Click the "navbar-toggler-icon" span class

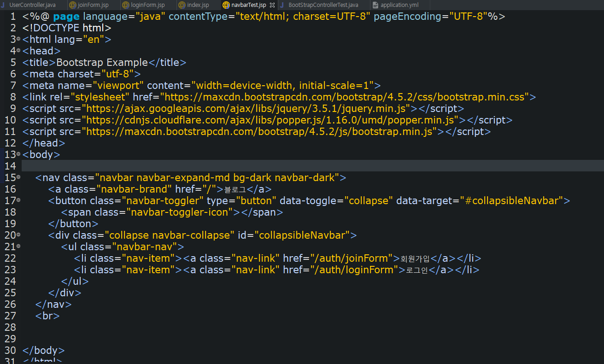pyautogui.click(x=180, y=212)
